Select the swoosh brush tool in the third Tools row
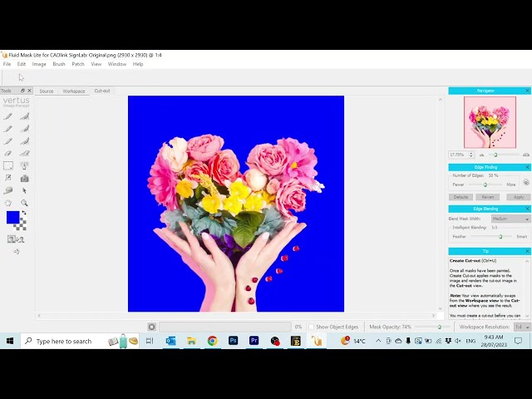 pos(24,140)
